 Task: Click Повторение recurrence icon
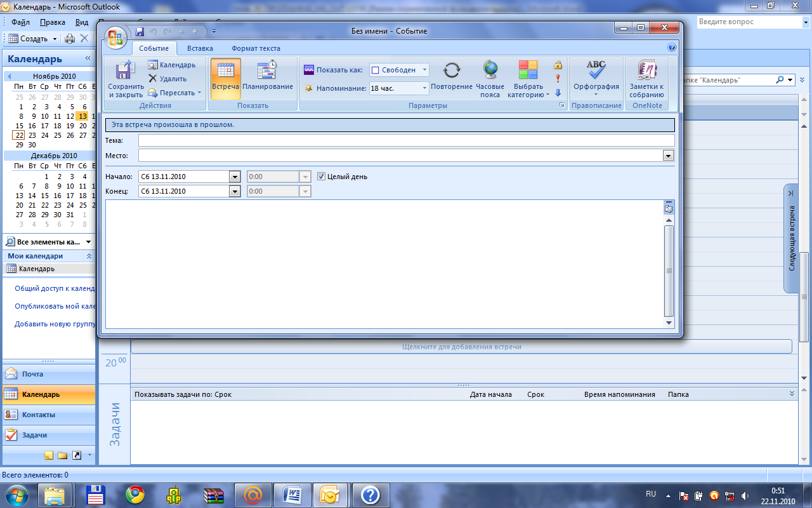click(452, 76)
